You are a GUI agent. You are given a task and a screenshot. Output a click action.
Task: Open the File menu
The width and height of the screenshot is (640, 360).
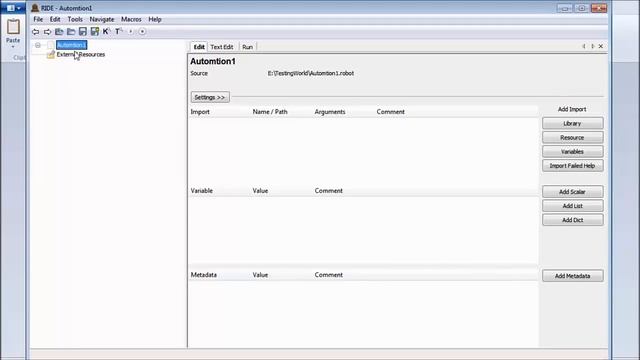coord(38,19)
